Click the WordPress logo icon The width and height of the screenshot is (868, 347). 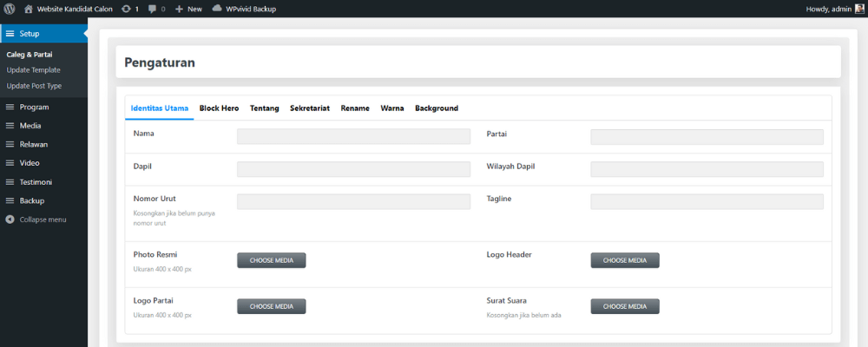pyautogui.click(x=10, y=9)
